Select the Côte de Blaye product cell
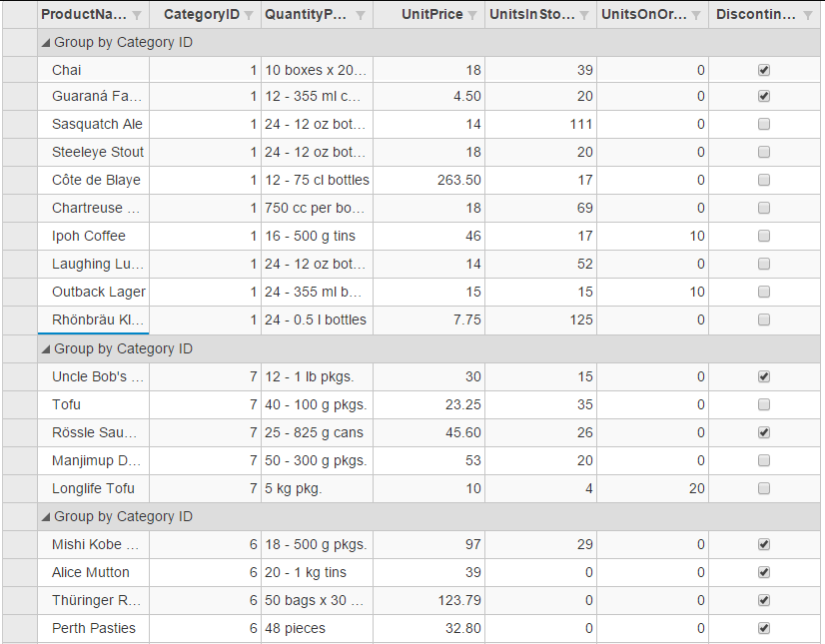 click(96, 181)
